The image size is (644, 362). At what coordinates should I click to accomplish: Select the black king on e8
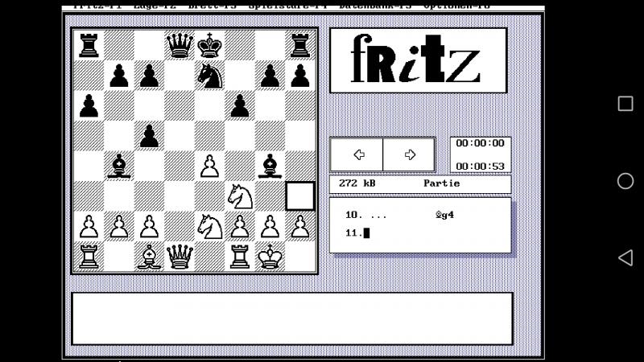click(x=210, y=45)
